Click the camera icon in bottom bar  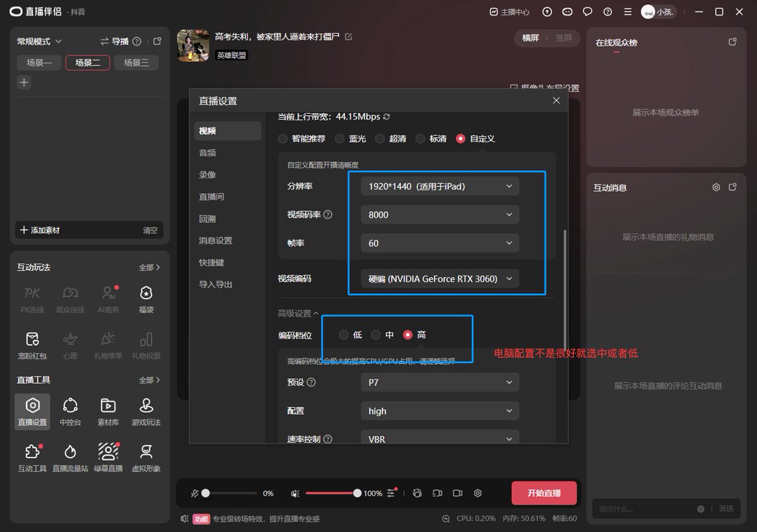tap(458, 493)
